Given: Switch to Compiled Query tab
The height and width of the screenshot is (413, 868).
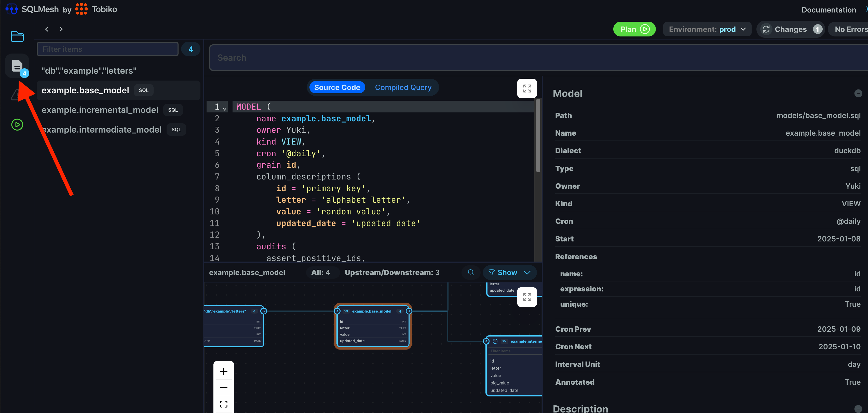Looking at the screenshot, I should [403, 88].
